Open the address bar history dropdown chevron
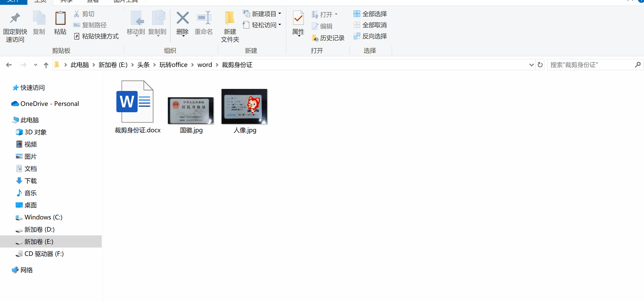The image size is (644, 302). click(x=531, y=65)
